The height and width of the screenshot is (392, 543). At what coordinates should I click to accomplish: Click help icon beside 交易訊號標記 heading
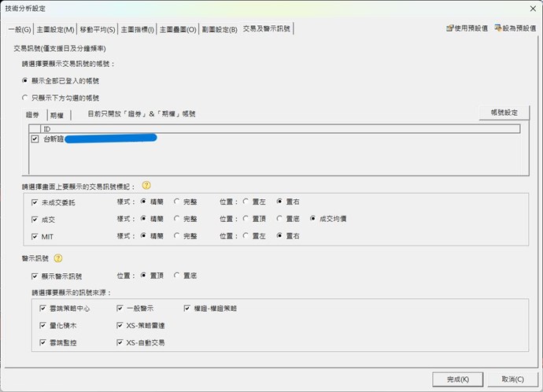pos(146,186)
